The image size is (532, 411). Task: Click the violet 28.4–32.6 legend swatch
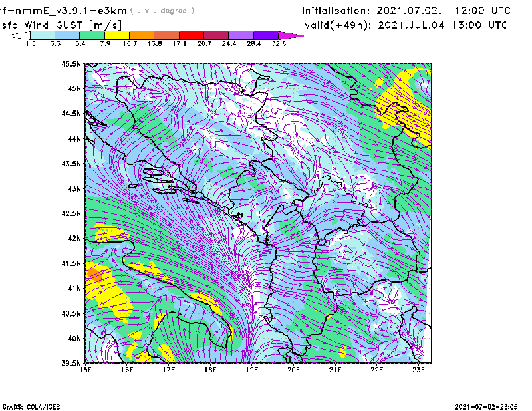(266, 35)
